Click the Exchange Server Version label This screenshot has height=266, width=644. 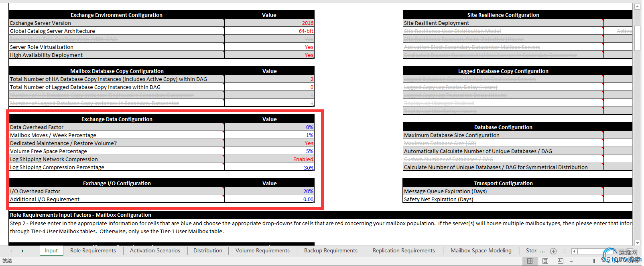pyautogui.click(x=41, y=23)
